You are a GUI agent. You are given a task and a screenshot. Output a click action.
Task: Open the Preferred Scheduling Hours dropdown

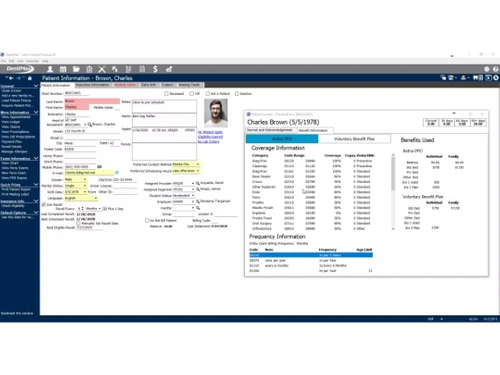tap(198, 171)
